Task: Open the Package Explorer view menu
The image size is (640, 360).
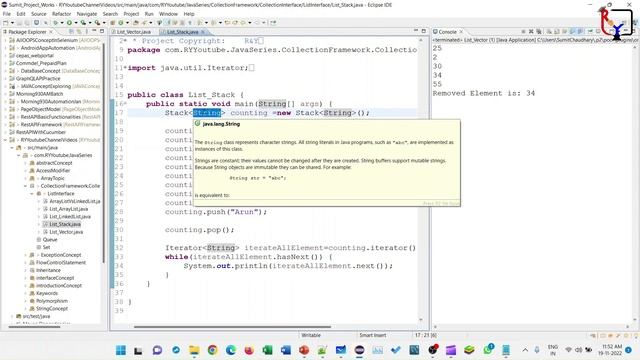Action: (86, 31)
